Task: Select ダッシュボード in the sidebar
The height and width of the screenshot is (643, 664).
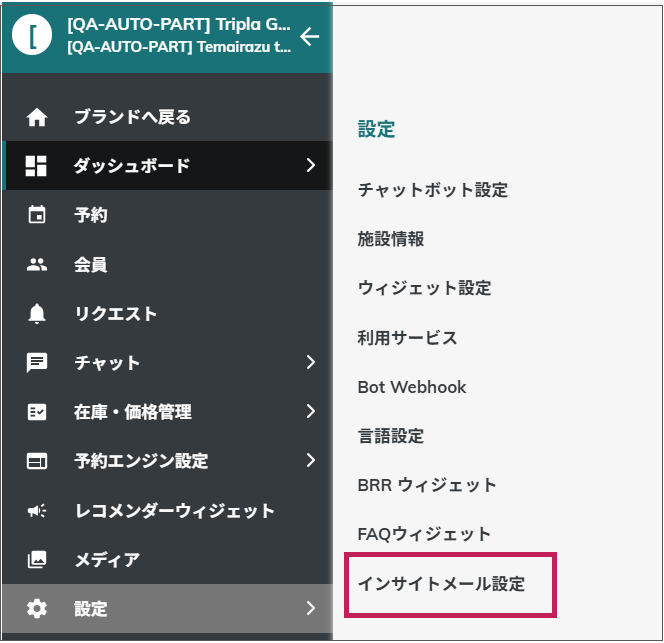Action: click(167, 166)
